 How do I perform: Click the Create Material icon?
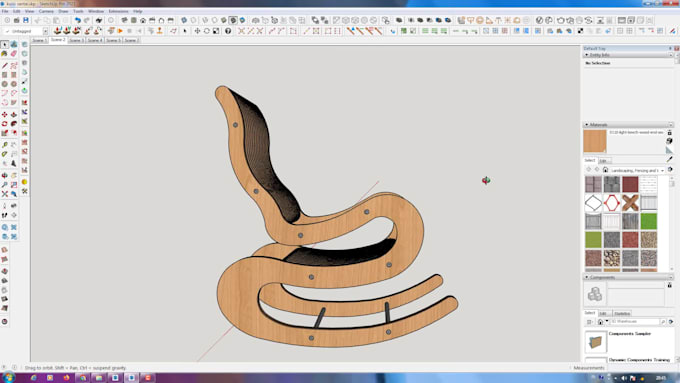pos(670,141)
